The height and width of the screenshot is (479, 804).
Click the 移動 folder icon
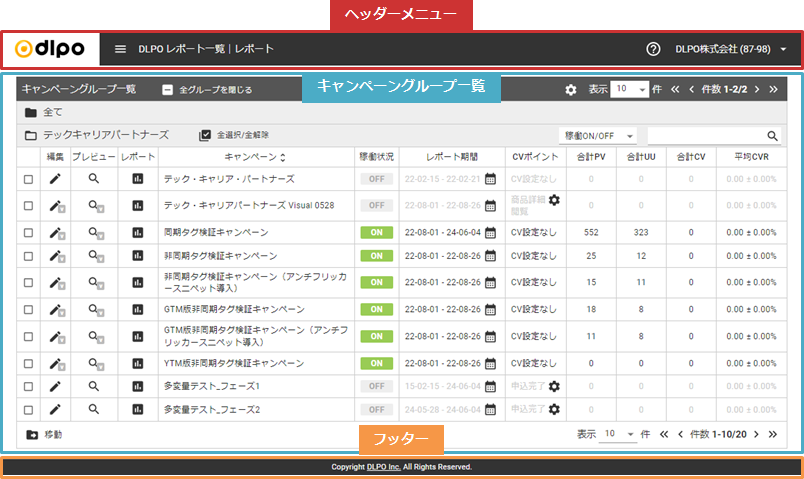32,435
